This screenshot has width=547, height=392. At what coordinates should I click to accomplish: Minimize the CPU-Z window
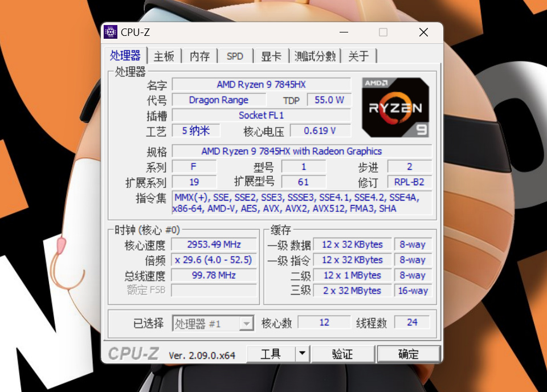click(344, 32)
